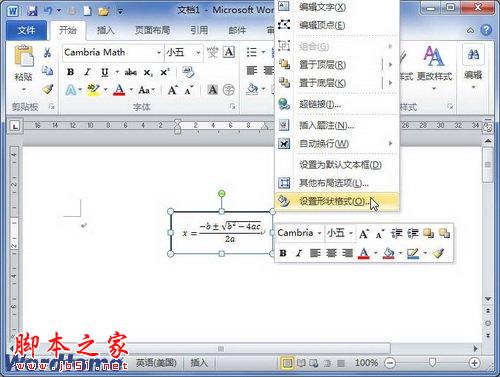The width and height of the screenshot is (500, 377).
Task: Click the Align Left paragraph icon in ribbon
Action: coord(252,70)
